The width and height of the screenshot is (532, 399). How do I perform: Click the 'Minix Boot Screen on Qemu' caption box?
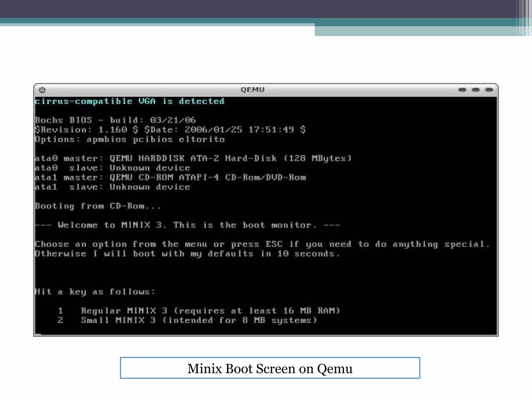pyautogui.click(x=270, y=368)
